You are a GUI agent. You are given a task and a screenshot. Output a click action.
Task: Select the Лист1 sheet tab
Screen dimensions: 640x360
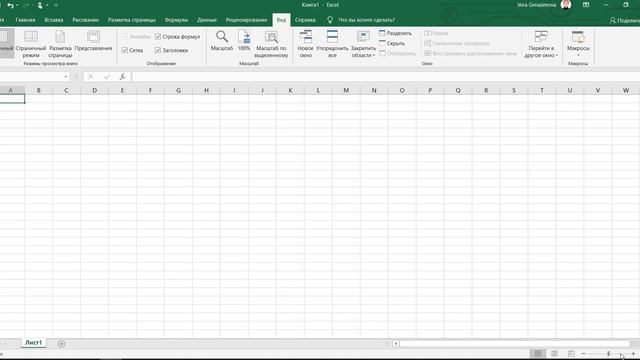pos(33,343)
